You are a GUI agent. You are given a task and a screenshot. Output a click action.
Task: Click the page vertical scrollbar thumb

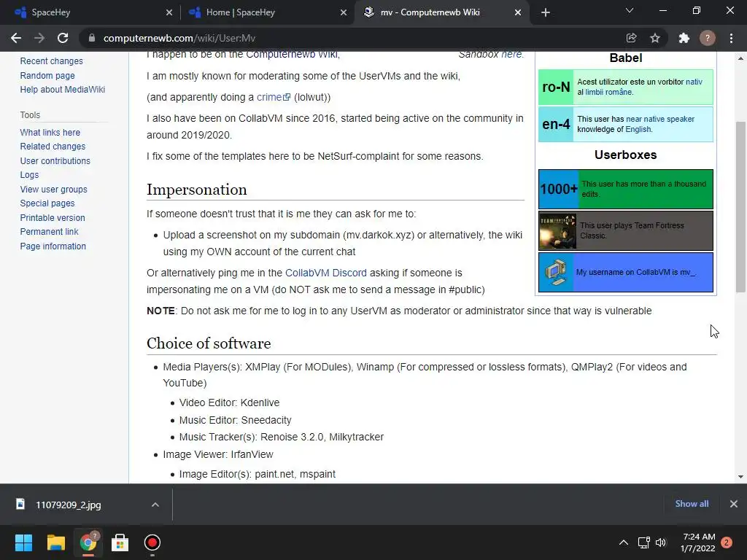coord(740,207)
